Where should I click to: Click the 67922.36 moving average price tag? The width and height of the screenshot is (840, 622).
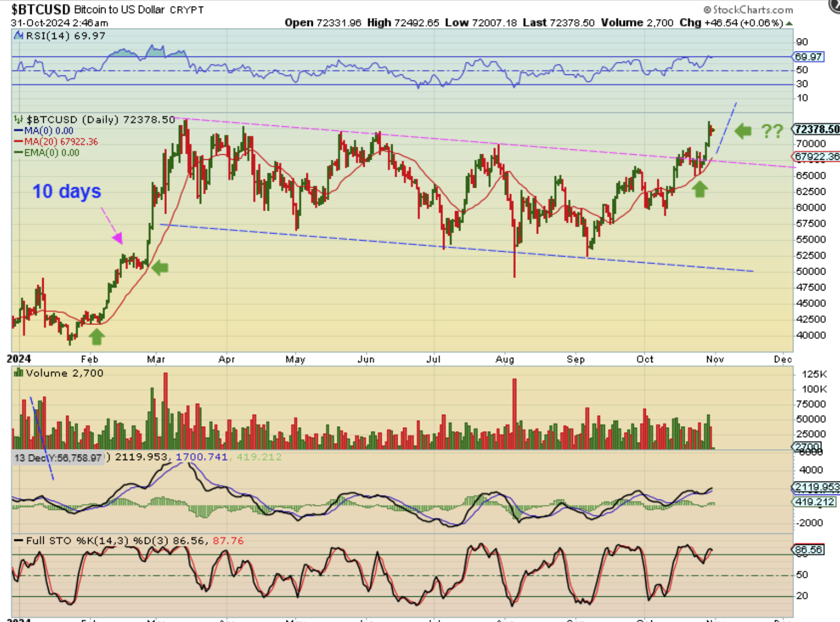[x=816, y=156]
